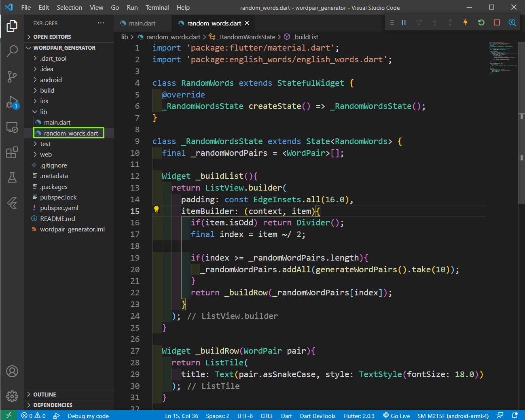The height and width of the screenshot is (420, 525).
Task: Open the .gitignore file
Action: tap(69, 165)
